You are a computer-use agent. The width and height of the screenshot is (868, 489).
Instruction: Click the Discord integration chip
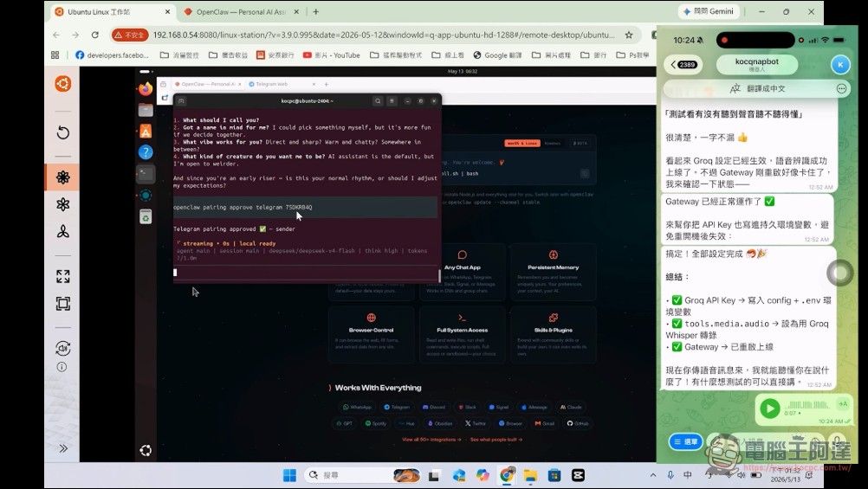(x=434, y=407)
